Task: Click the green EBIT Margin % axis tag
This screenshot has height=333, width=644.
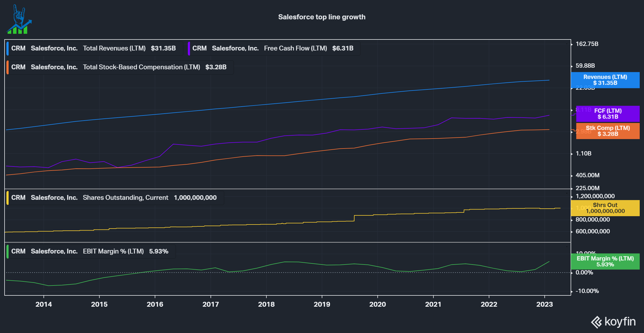Action: (605, 262)
